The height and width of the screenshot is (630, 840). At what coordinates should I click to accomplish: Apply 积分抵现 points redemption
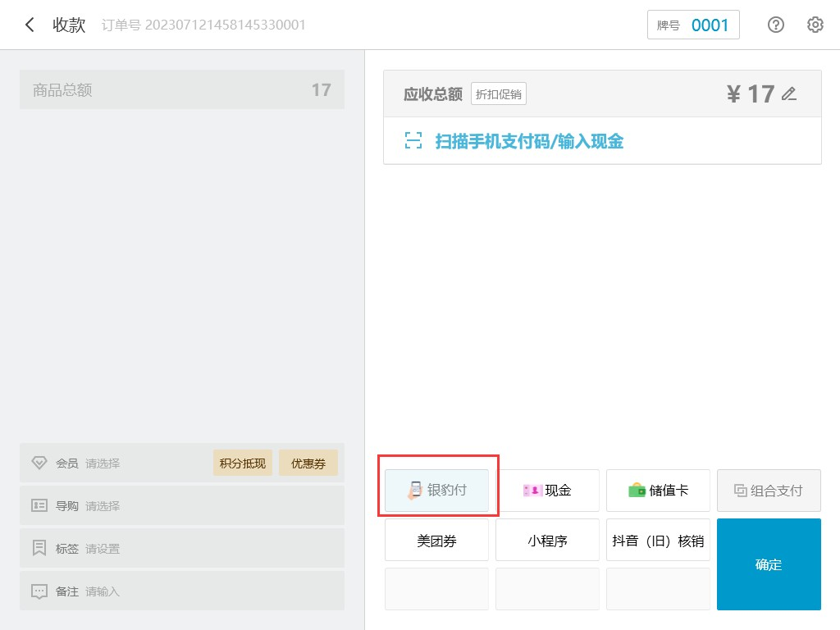(x=243, y=463)
